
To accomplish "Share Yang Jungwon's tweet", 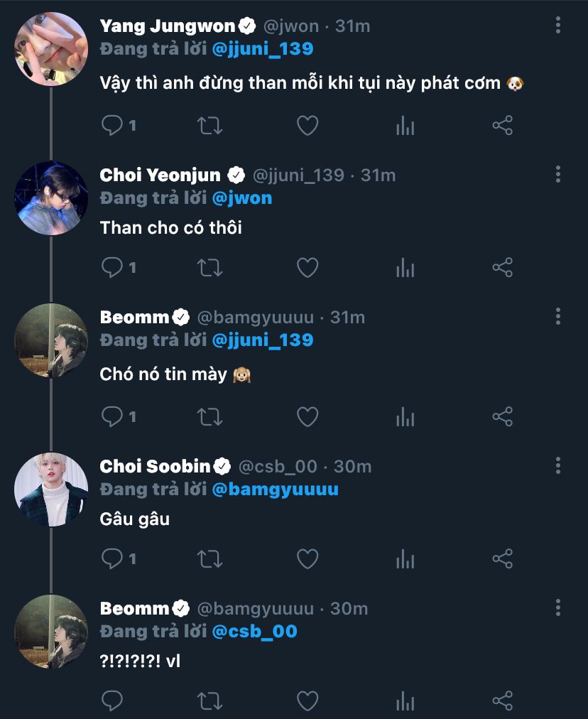I will pos(502,126).
